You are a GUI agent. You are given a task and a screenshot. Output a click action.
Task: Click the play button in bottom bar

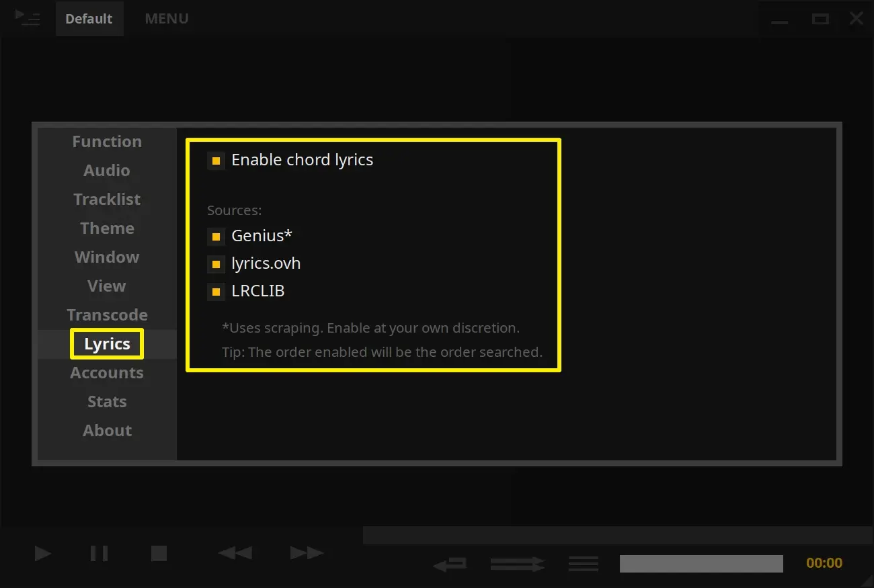(43, 553)
